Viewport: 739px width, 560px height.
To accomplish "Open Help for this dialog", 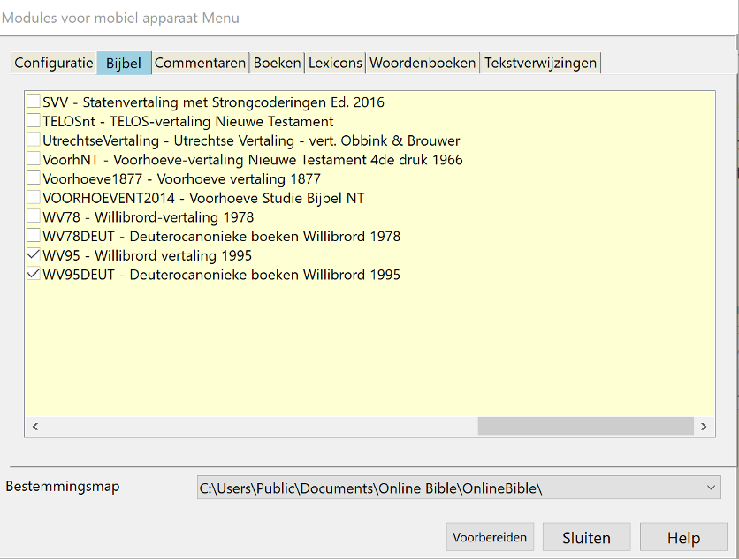I will click(x=683, y=537).
